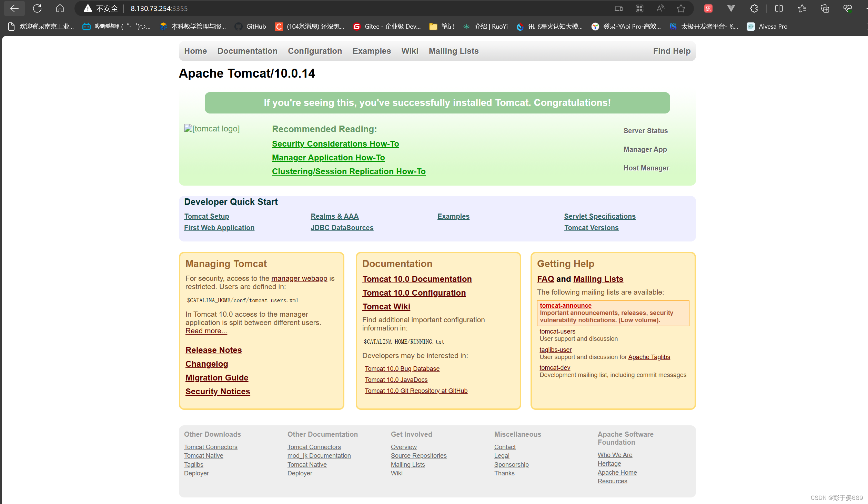Open Documentation in top navigation

pos(247,51)
